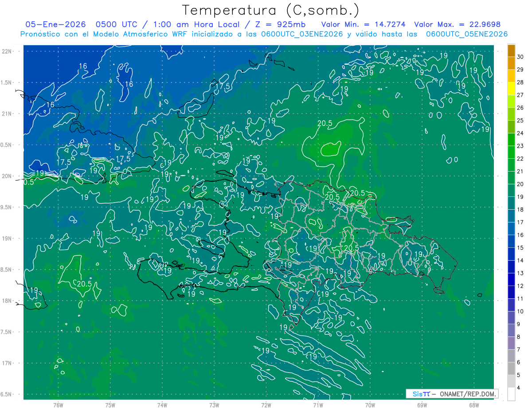Click the '19N' latitude axis label
The height and width of the screenshot is (411, 532).
pos(8,238)
